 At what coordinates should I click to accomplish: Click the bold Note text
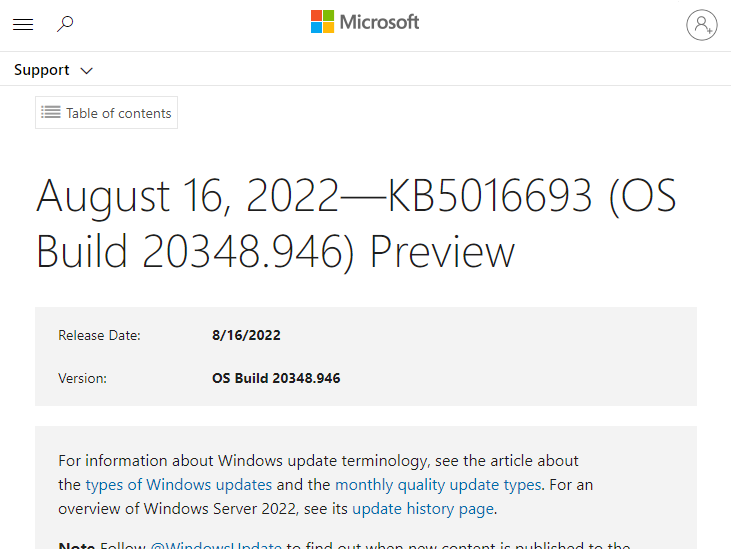[76, 546]
